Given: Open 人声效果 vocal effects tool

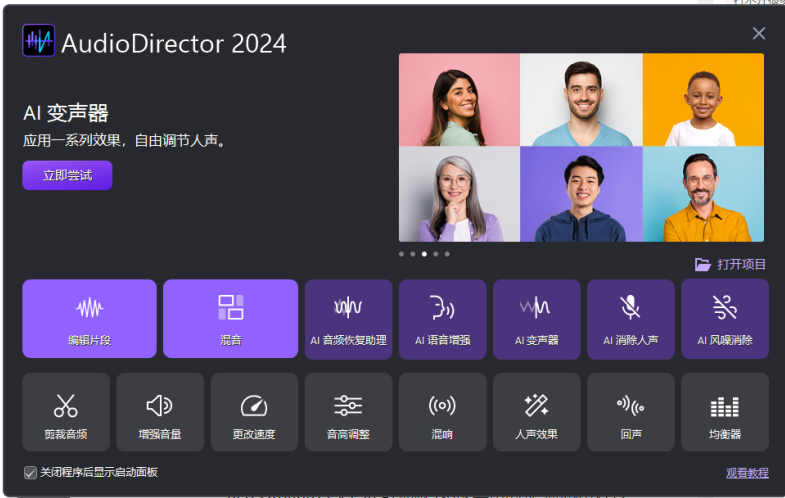Looking at the screenshot, I should [x=537, y=412].
